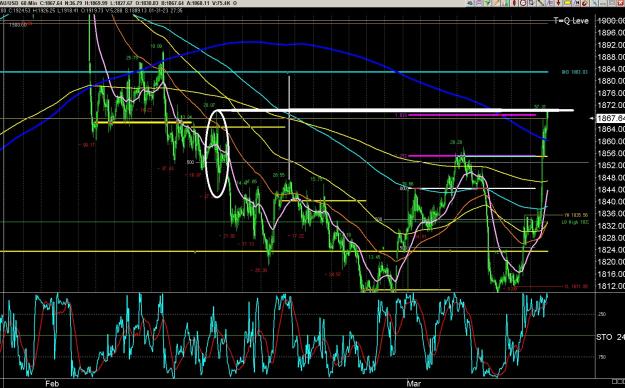The width and height of the screenshot is (625, 388).
Task: Click the green arrow toolbar icon
Action: (x=487, y=3)
